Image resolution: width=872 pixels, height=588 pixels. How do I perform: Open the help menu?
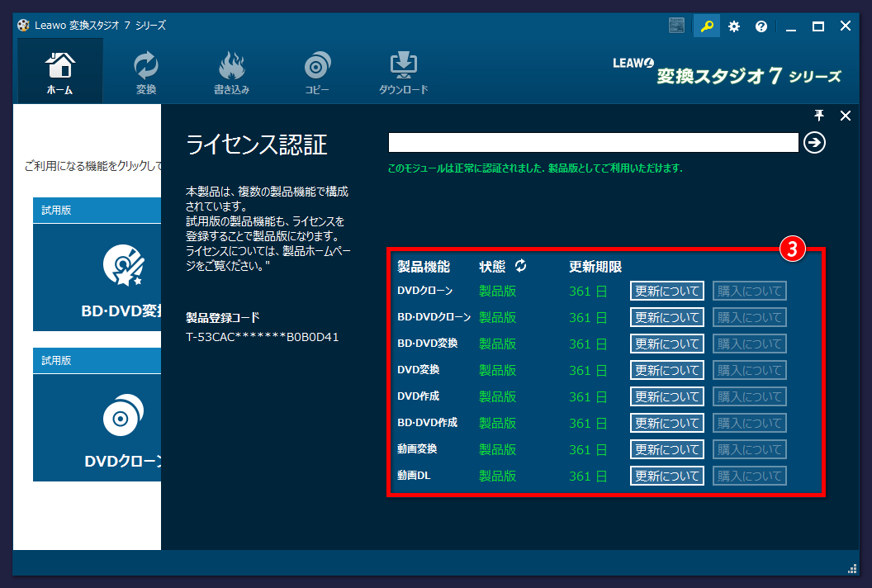(761, 26)
